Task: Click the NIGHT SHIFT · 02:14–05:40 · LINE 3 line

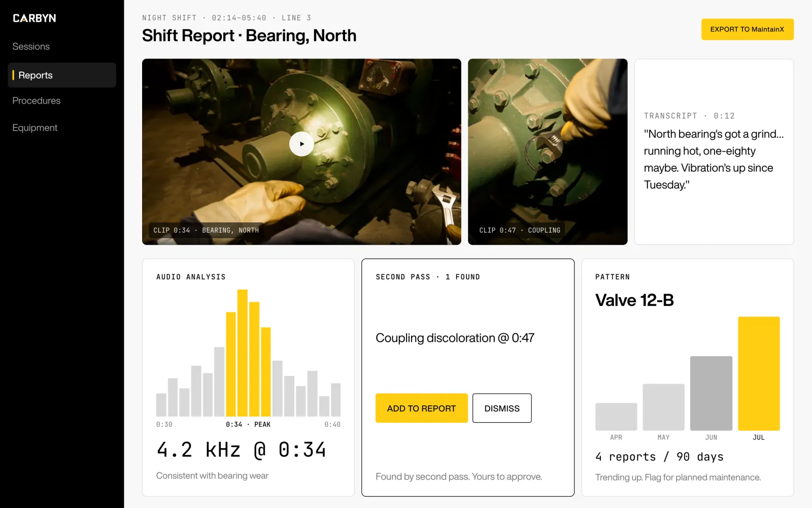Action: 227,18
